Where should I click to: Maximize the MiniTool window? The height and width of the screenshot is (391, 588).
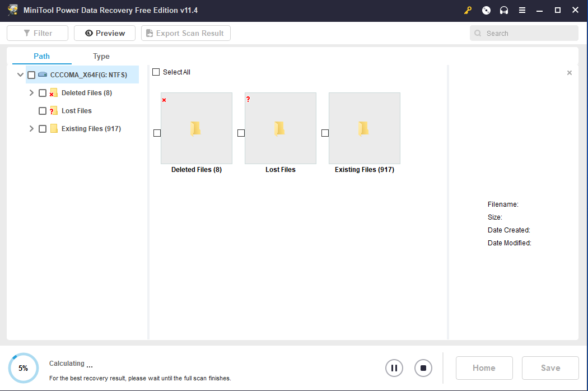pyautogui.click(x=558, y=11)
